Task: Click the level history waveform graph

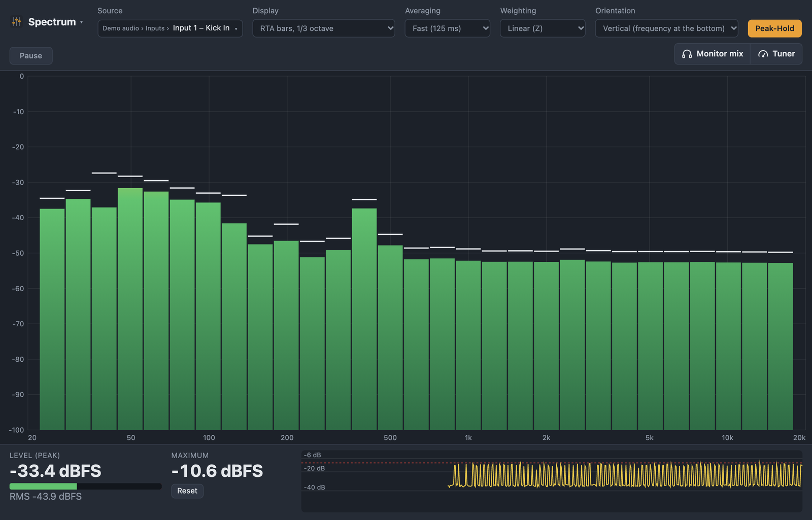Action: (x=552, y=481)
